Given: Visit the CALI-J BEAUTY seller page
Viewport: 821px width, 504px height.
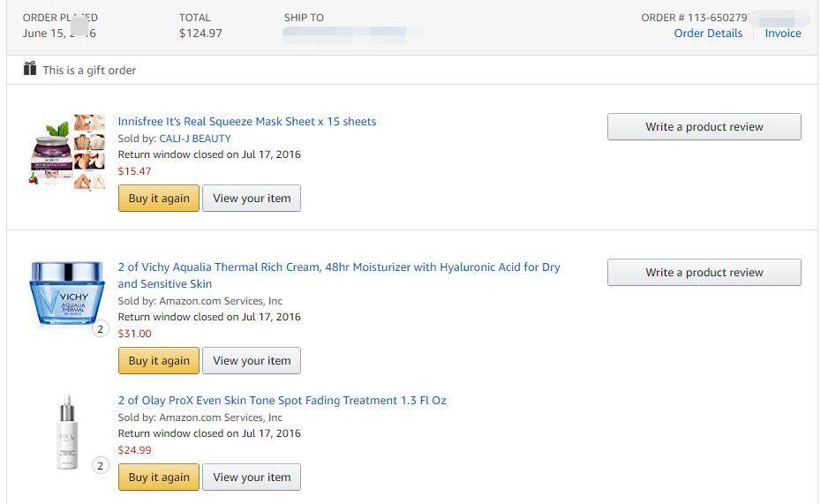Looking at the screenshot, I should 195,139.
